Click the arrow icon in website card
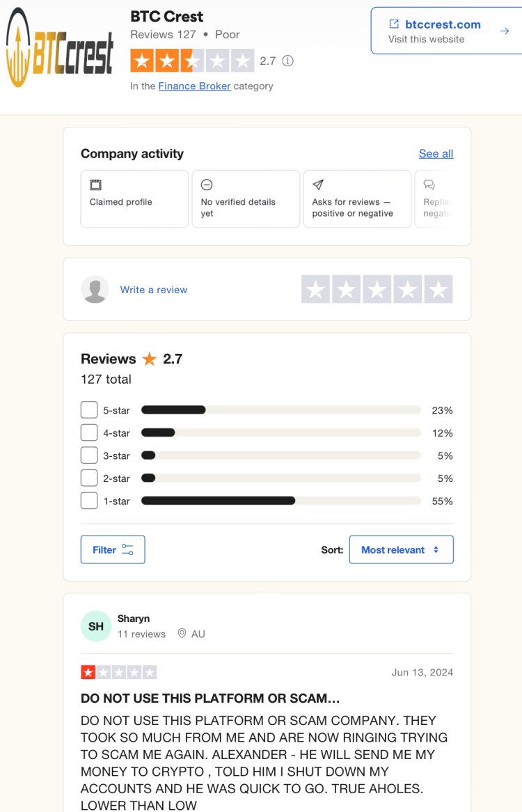Screen dimensions: 522x812 pos(505,31)
